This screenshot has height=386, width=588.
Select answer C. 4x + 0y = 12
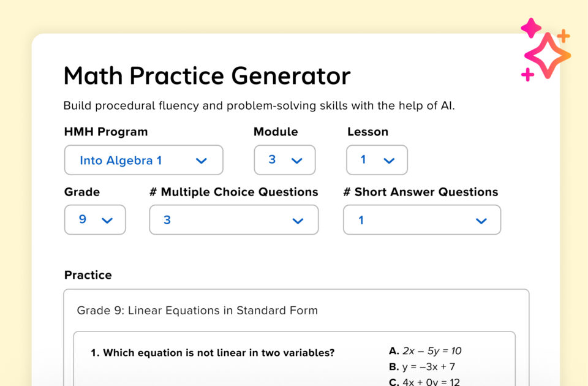point(425,382)
